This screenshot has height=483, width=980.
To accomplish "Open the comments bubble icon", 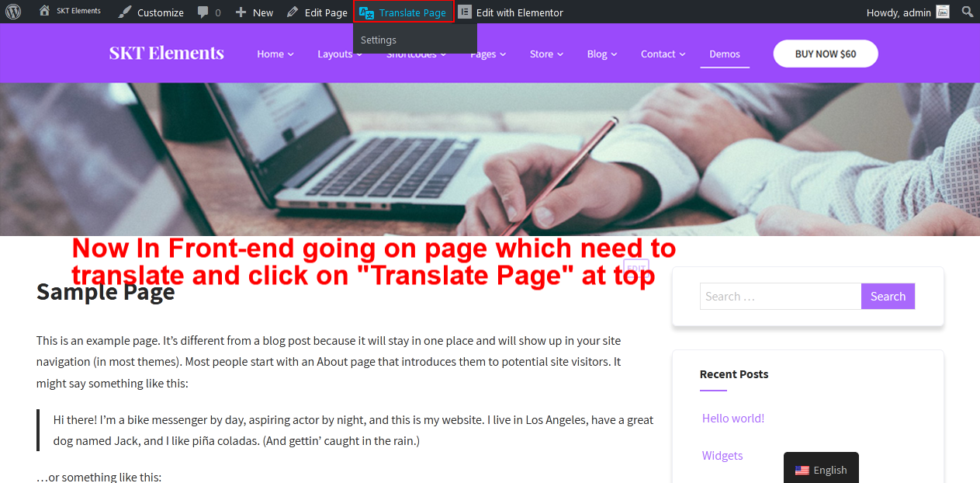I will tap(203, 12).
